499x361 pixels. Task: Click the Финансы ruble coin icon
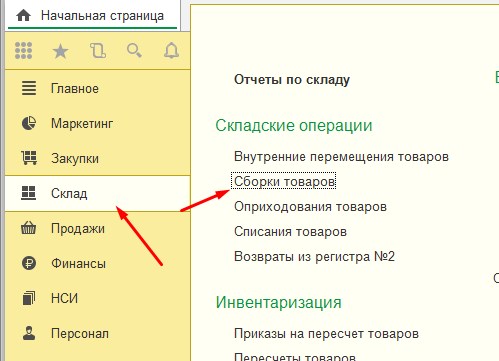click(29, 263)
